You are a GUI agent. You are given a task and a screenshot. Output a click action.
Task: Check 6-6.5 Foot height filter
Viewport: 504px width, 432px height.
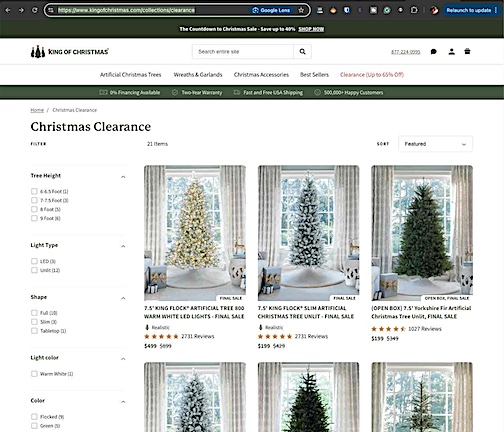[34, 191]
